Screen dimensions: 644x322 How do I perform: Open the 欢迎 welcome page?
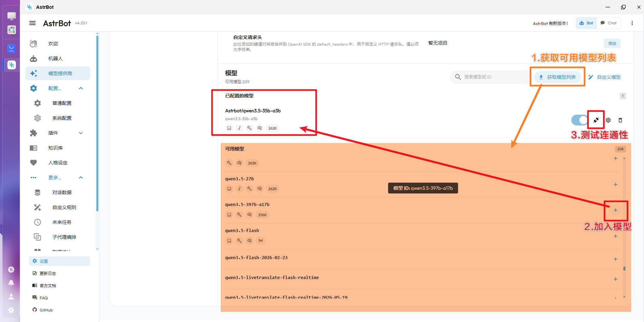coord(58,44)
